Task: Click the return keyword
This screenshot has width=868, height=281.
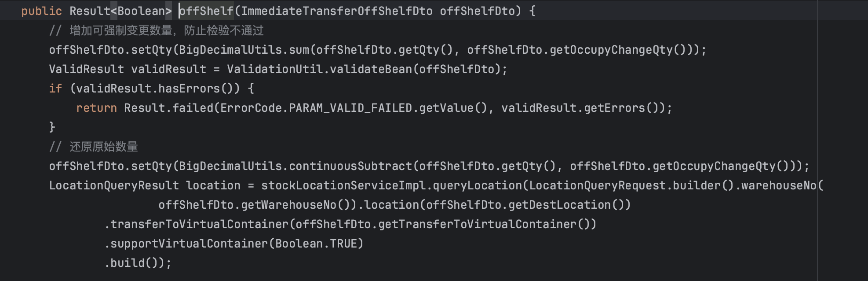Action: pos(96,107)
